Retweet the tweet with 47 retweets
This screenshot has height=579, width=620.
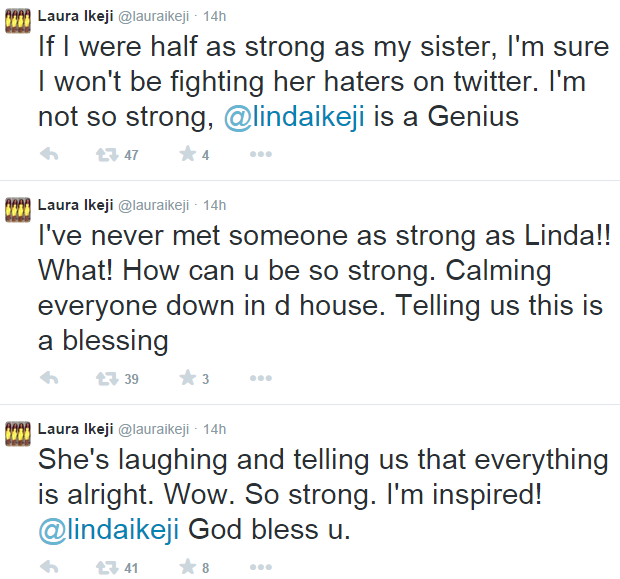tap(105, 155)
